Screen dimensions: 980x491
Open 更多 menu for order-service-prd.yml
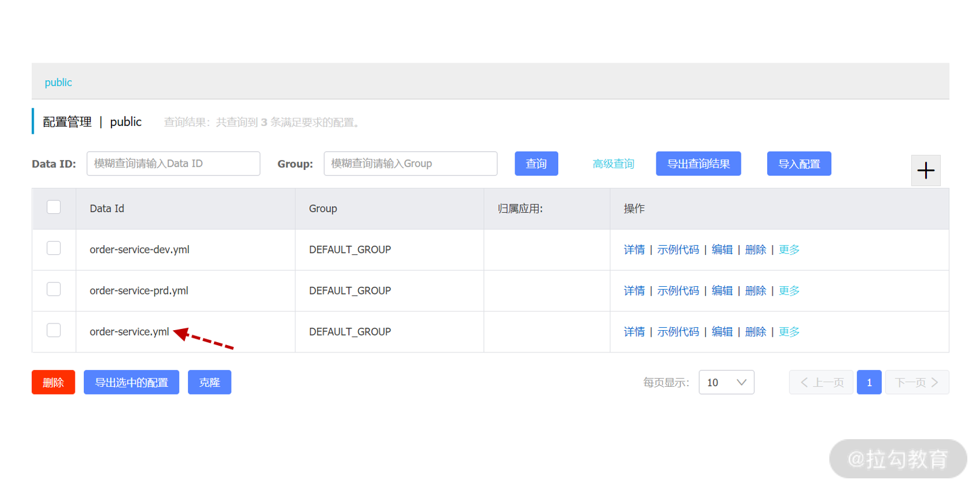click(789, 290)
